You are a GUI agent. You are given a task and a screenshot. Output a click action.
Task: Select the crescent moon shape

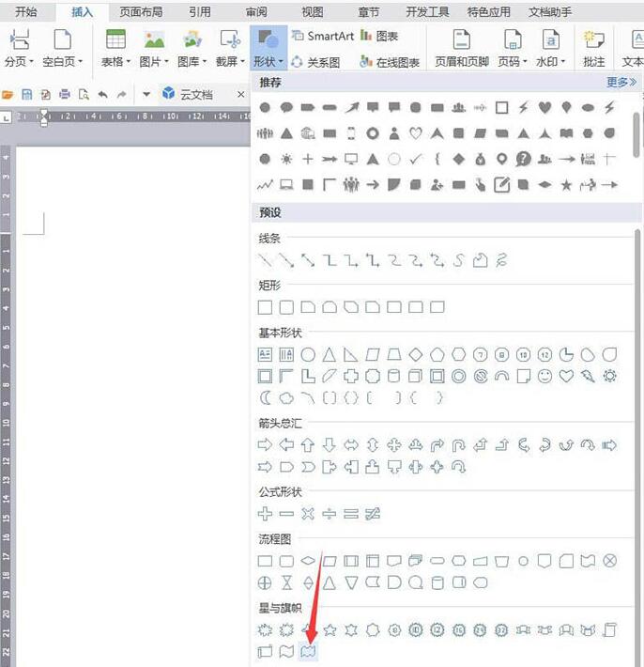[x=265, y=398]
